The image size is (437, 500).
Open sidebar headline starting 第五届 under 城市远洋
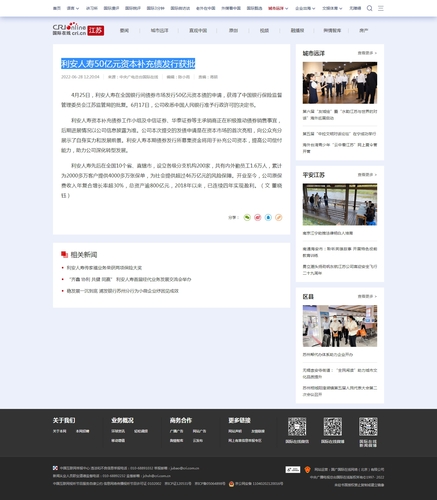point(339,134)
